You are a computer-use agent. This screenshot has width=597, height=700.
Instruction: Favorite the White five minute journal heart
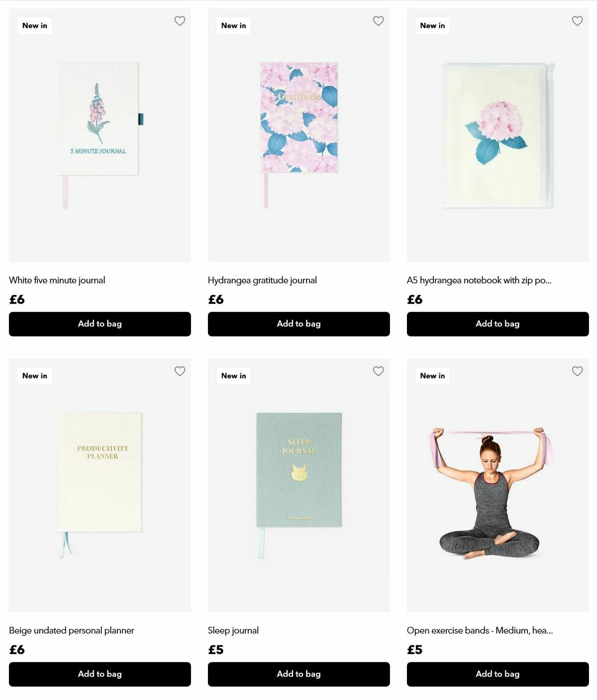coord(180,21)
